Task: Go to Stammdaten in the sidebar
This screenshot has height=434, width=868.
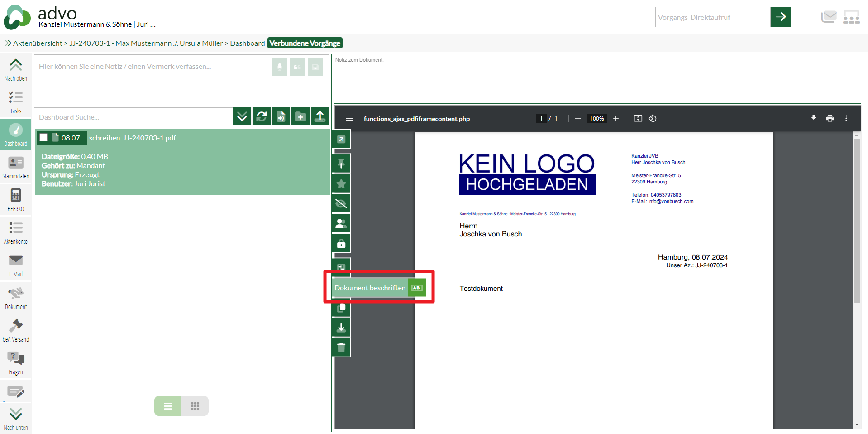Action: (16, 168)
